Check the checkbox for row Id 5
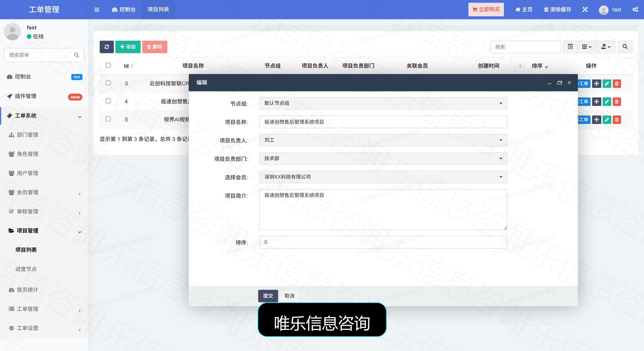 [x=108, y=119]
